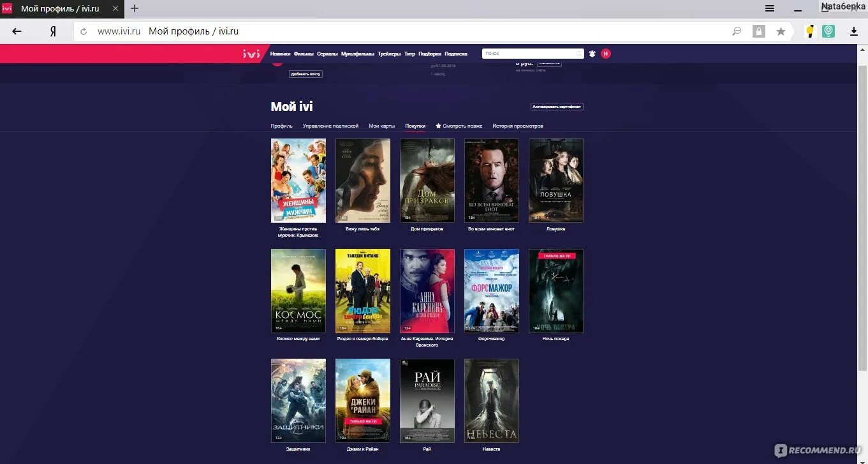Open Подборки in the ivi menu
Viewport: 868px width, 464px height.
[430, 54]
